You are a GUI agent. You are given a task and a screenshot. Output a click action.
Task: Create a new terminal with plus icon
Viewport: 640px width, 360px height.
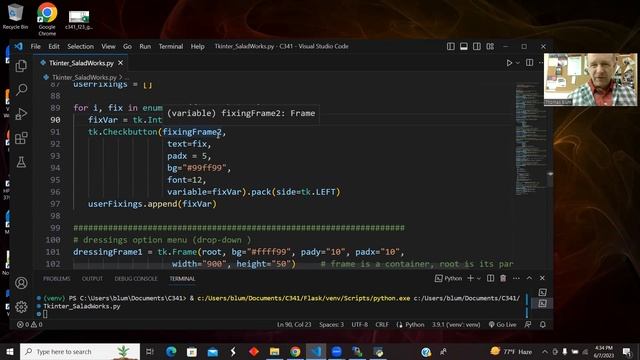pos(470,278)
